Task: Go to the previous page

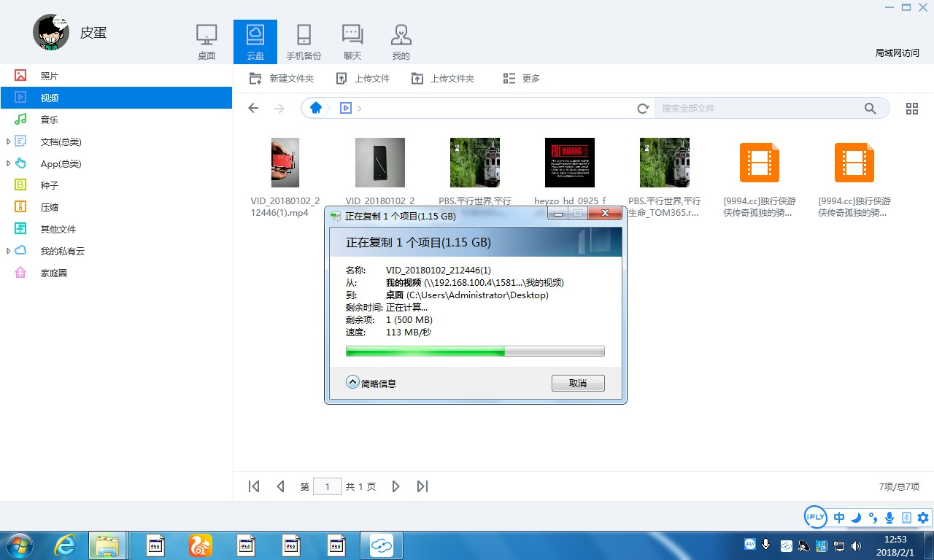Action: [280, 486]
